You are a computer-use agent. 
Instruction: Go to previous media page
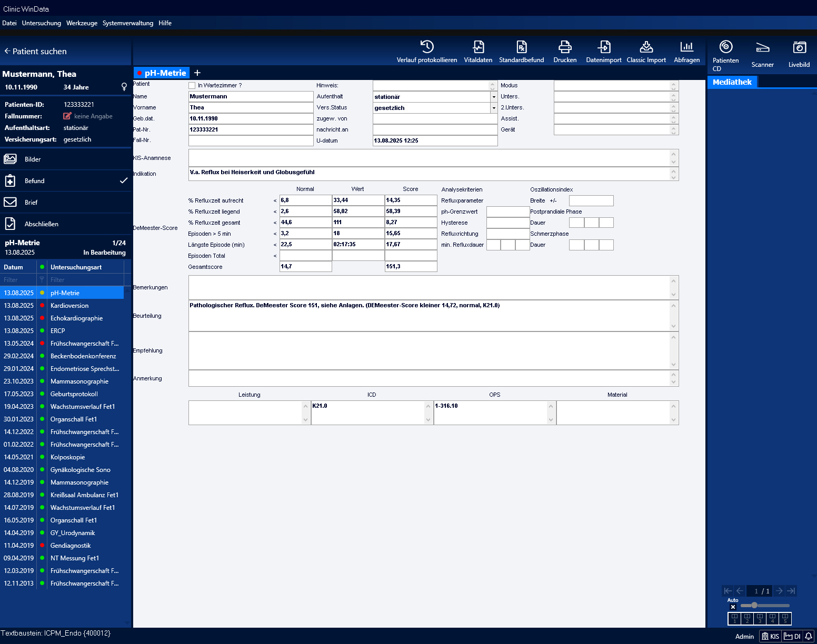740,591
